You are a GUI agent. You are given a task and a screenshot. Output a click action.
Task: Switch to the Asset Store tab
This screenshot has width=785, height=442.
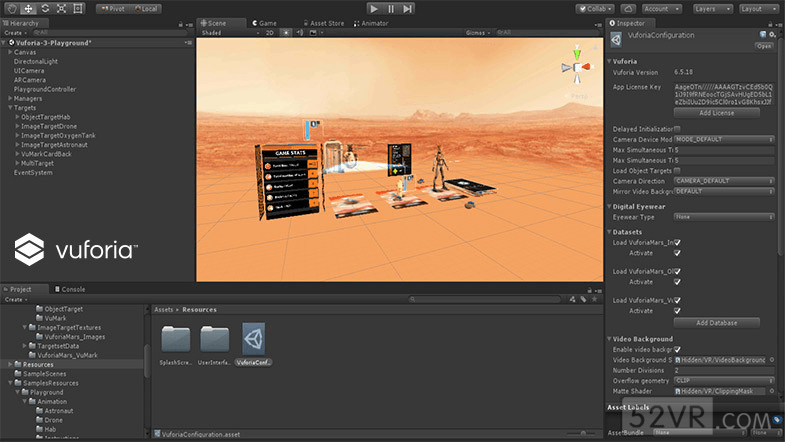point(323,23)
